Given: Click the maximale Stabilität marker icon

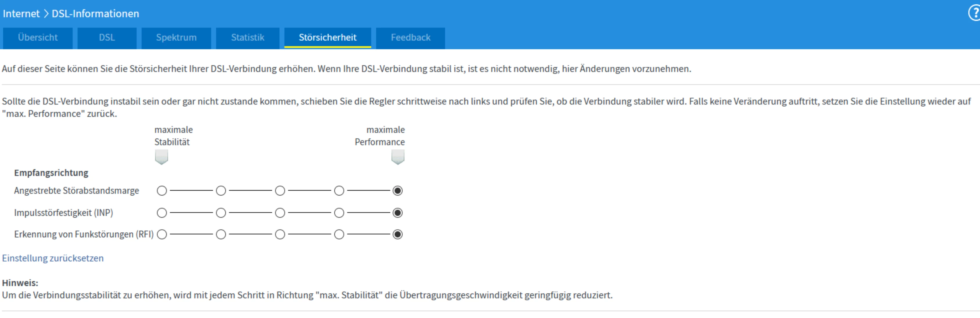Looking at the screenshot, I should [x=161, y=157].
